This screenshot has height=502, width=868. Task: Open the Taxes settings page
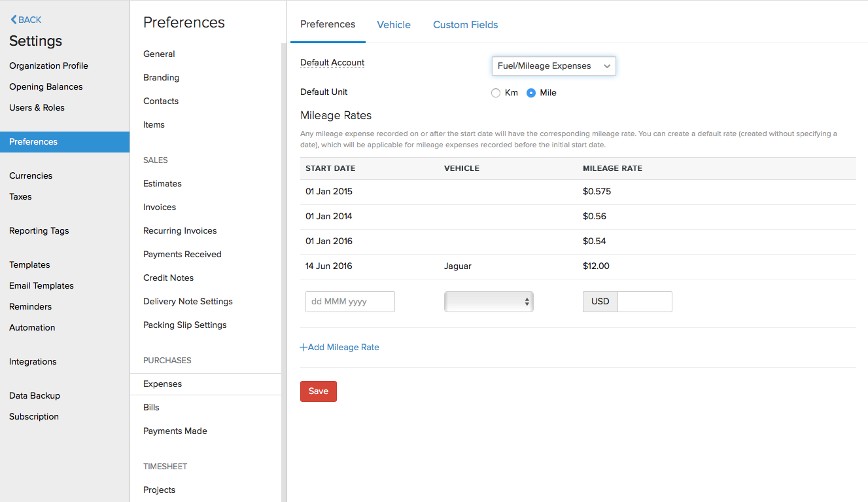point(20,197)
